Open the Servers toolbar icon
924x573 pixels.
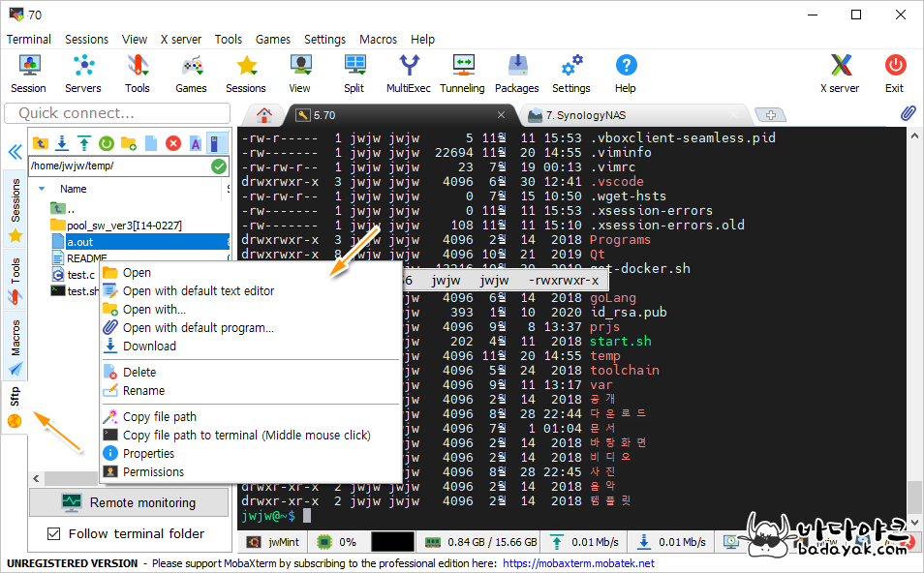coord(83,73)
